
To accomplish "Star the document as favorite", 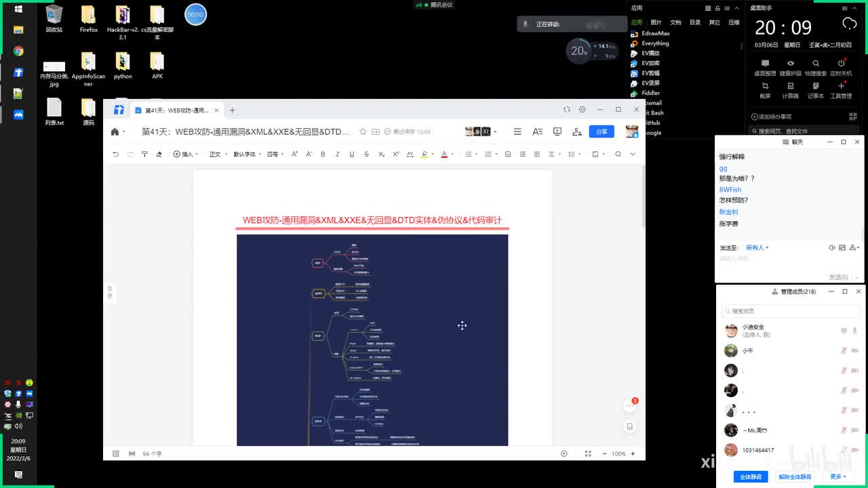I will (x=363, y=131).
